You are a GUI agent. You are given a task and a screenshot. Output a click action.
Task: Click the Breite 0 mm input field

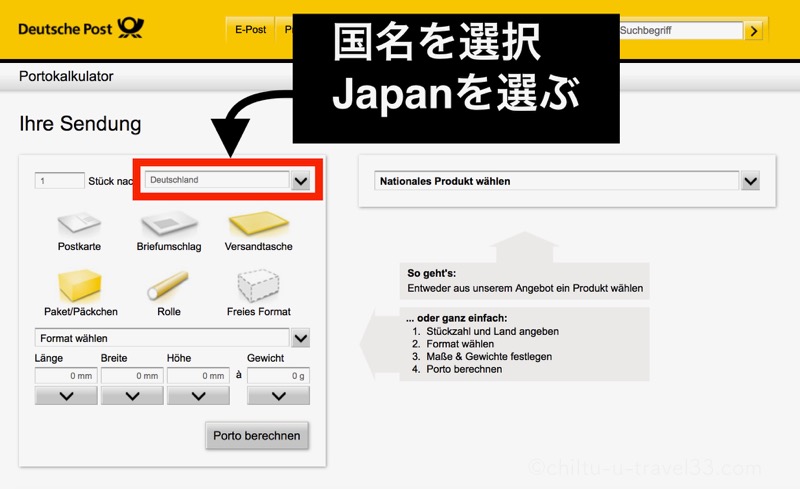tap(132, 376)
